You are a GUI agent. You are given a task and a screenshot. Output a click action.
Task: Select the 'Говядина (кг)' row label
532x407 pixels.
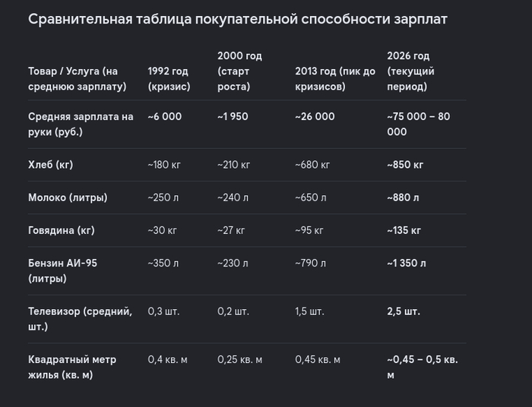click(x=62, y=230)
